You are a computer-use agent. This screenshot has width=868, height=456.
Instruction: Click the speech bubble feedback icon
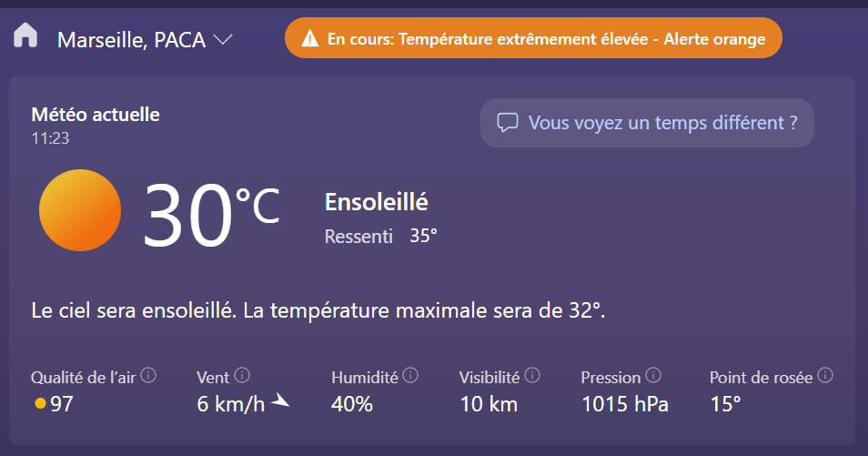(x=507, y=123)
